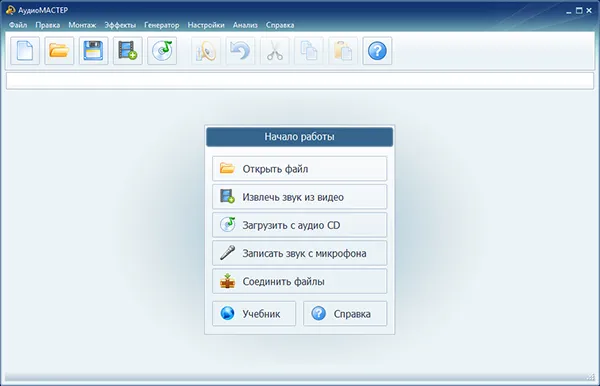
Task: Choose Соединить файлы option
Action: [300, 281]
